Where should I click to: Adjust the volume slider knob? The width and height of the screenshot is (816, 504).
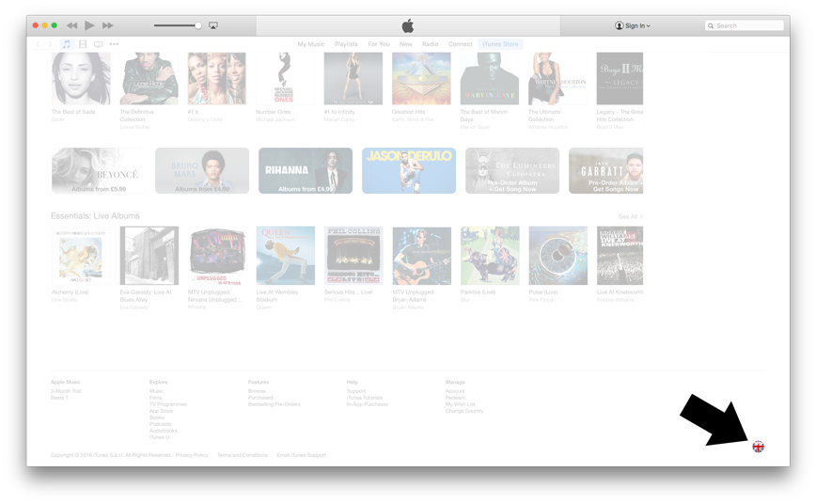198,25
